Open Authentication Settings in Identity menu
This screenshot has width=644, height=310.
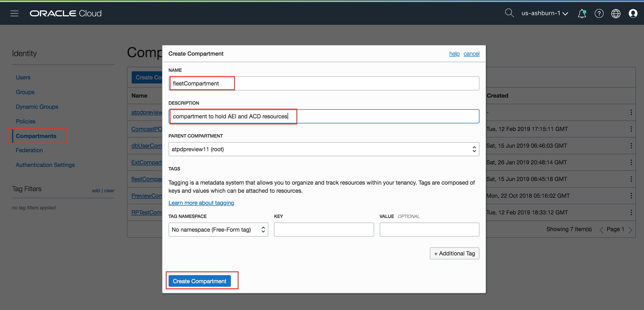[x=45, y=165]
